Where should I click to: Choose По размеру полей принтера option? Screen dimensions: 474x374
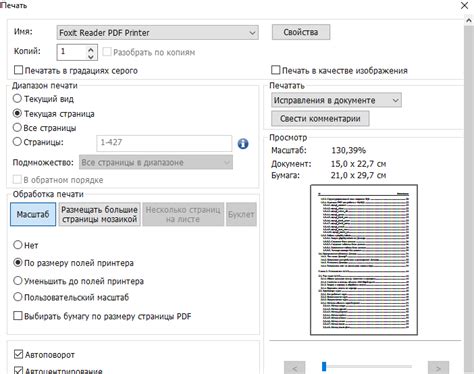pyautogui.click(x=18, y=263)
